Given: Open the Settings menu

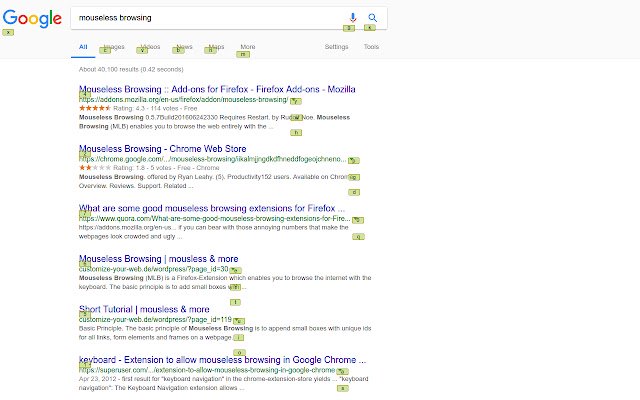Looking at the screenshot, I should (x=336, y=47).
